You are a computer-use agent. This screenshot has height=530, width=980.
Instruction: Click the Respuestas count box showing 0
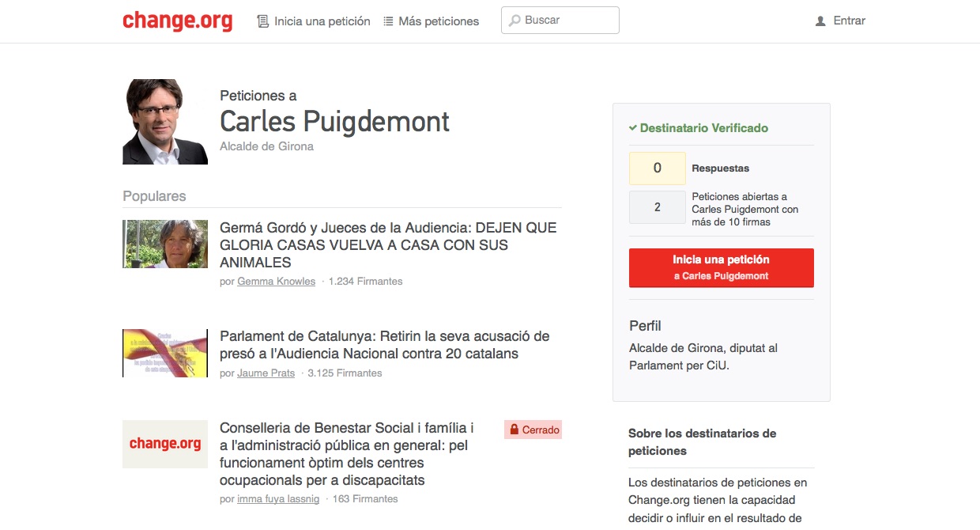point(658,168)
